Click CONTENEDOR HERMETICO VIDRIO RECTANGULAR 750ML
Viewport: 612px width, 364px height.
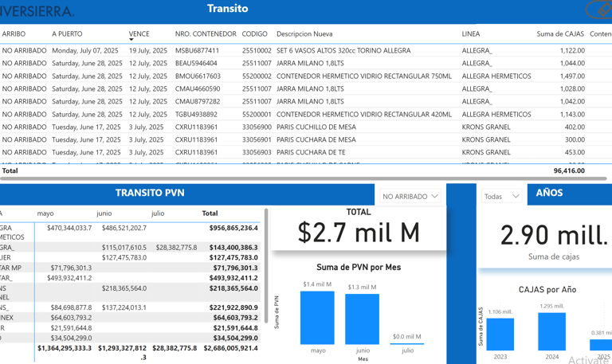point(363,76)
